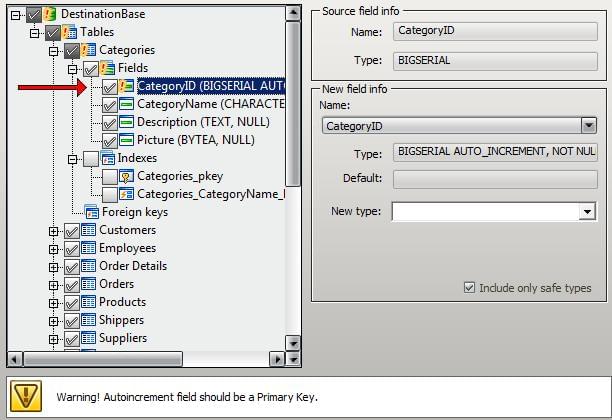The width and height of the screenshot is (612, 420).
Task: Click the Categories_CategoryName index icon
Action: pos(126,194)
